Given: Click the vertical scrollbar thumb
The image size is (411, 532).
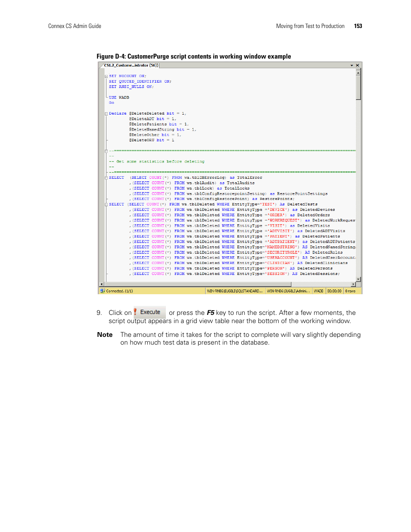Looking at the screenshot, I should 358,87.
